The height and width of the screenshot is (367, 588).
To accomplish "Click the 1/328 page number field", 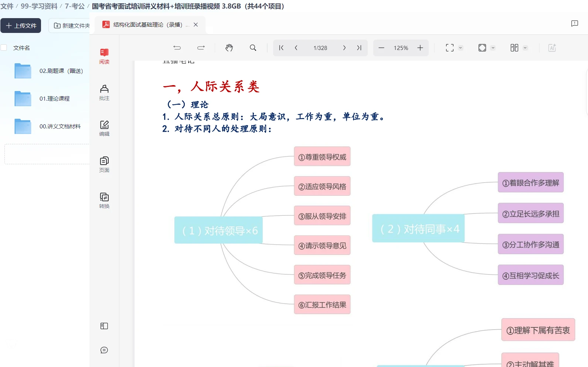I will click(320, 48).
